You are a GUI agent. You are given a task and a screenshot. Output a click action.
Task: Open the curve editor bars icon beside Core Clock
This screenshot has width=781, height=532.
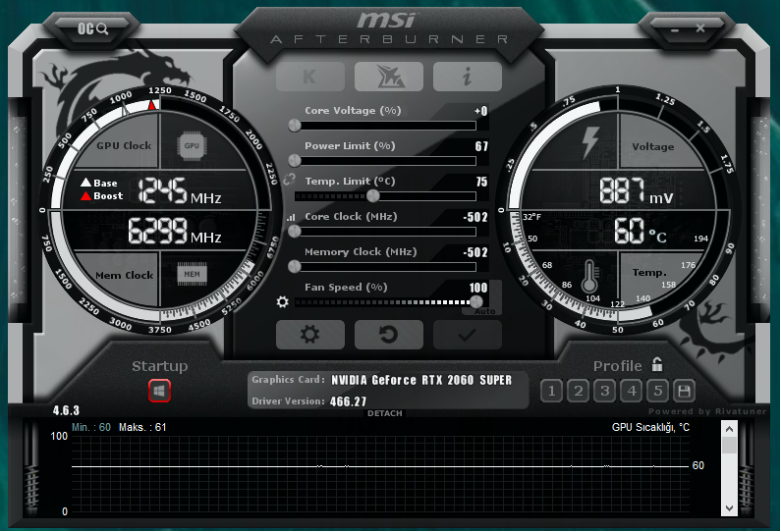pyautogui.click(x=291, y=218)
